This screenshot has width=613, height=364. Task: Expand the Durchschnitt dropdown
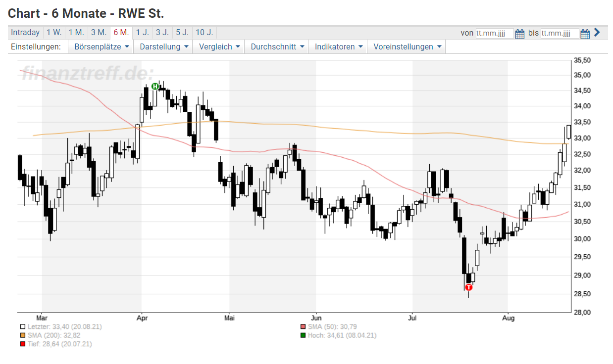click(276, 46)
